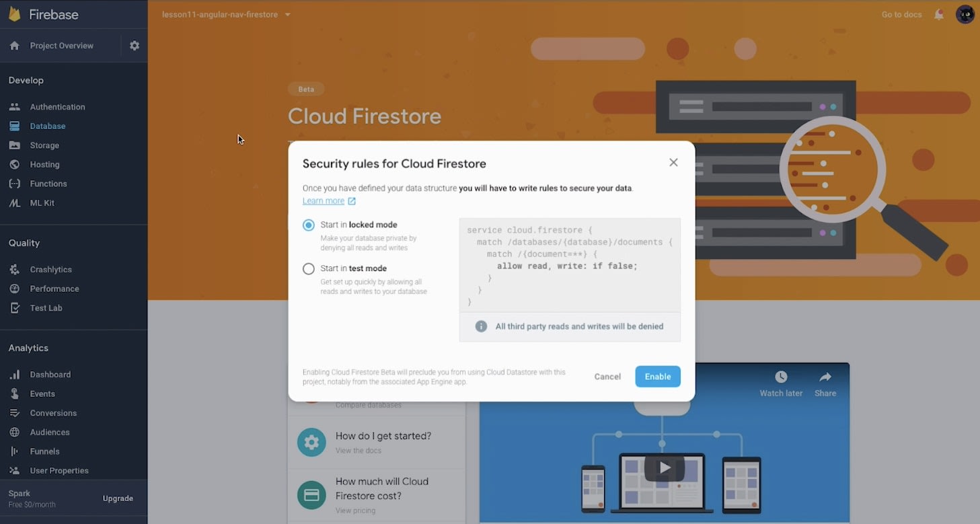Click the Hosting globe icon
The width and height of the screenshot is (980, 524).
click(15, 164)
